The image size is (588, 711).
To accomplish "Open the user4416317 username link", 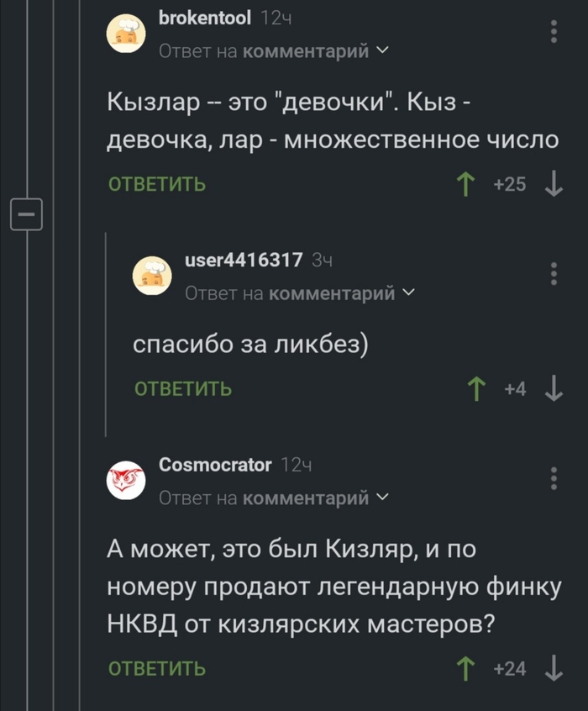I will [x=244, y=260].
